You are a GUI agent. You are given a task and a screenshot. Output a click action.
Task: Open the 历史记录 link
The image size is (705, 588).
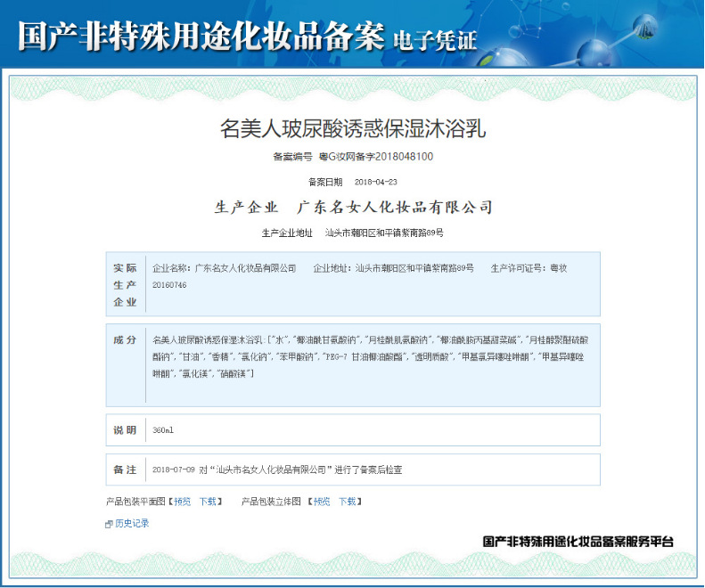[x=132, y=523]
